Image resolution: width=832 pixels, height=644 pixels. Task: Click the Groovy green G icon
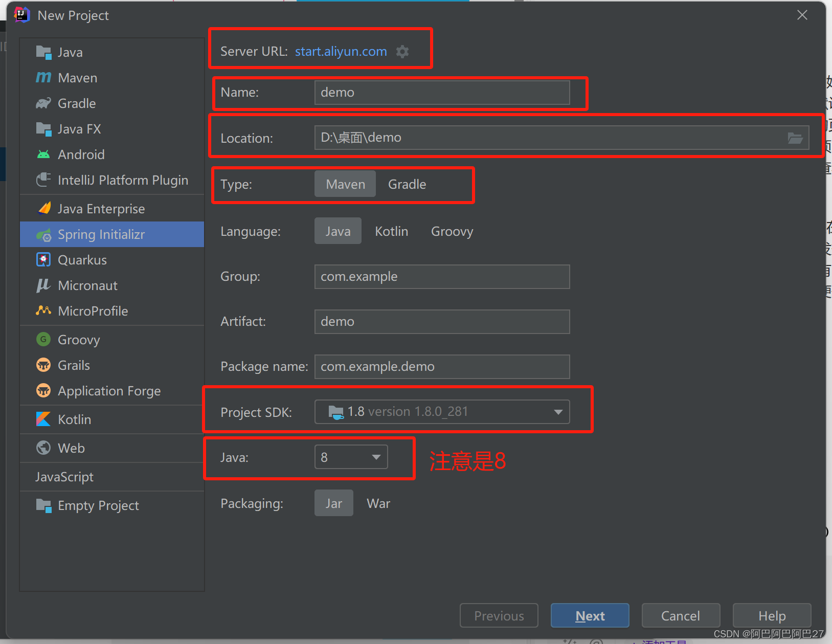43,339
